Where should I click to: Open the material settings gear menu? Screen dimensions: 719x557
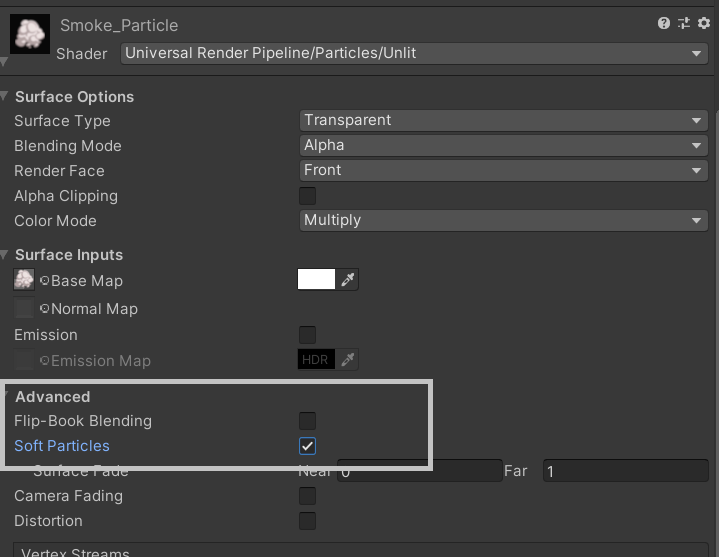704,23
